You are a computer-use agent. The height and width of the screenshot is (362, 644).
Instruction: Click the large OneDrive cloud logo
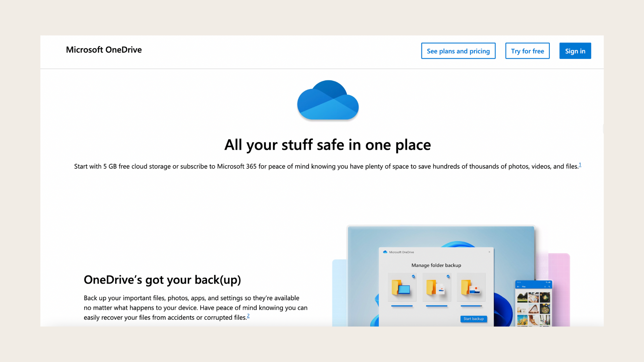[x=328, y=100]
